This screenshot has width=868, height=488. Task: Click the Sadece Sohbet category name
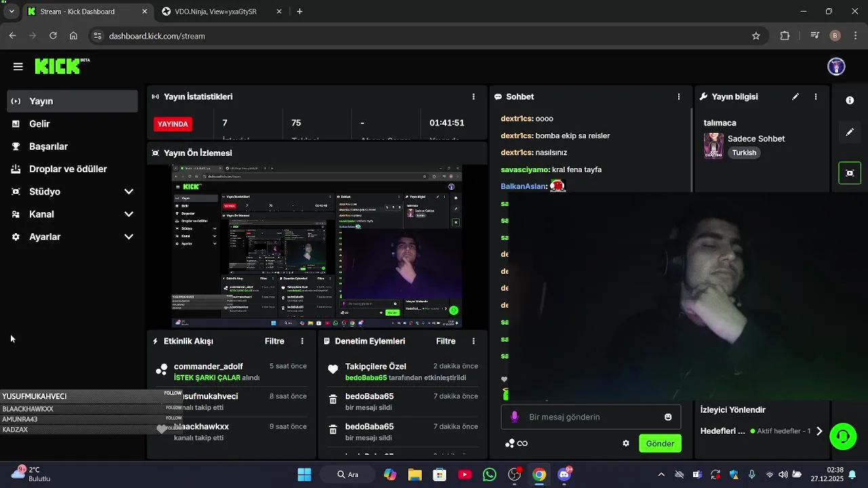point(756,138)
